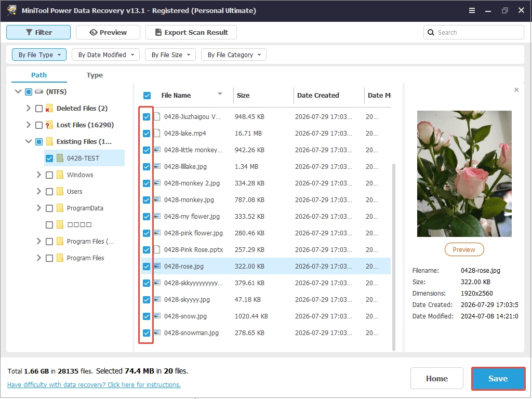
Task: Click image icon of 0428-rose.jpg
Action: pos(157,266)
